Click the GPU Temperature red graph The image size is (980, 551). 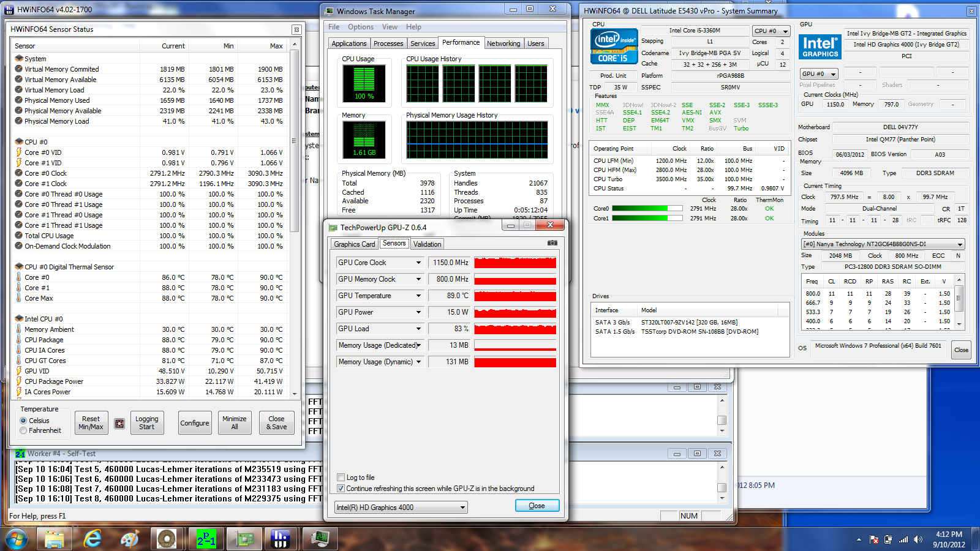click(x=515, y=296)
